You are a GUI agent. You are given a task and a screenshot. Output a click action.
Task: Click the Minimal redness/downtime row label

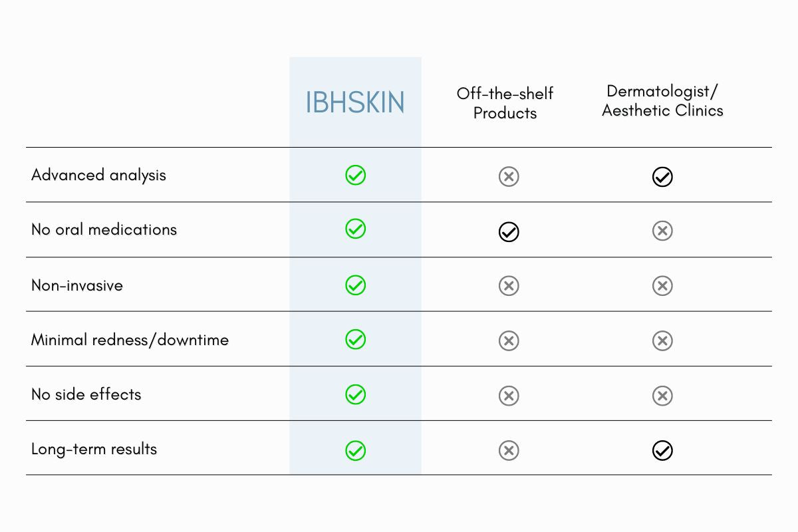130,340
